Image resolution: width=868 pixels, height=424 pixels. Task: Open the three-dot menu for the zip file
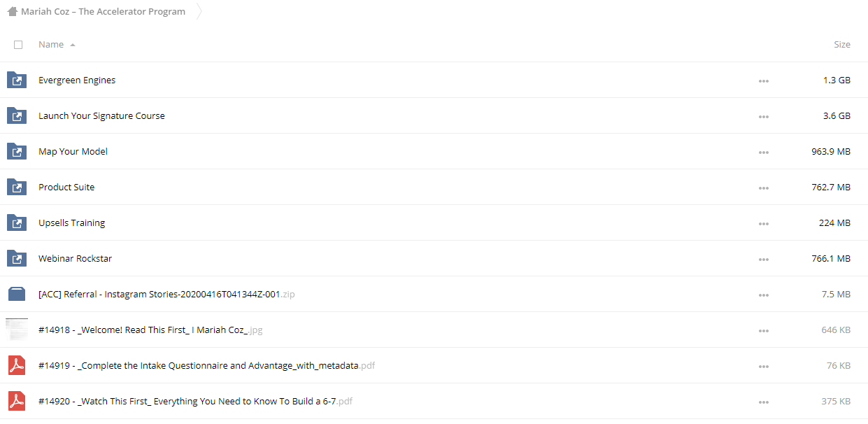coord(764,295)
